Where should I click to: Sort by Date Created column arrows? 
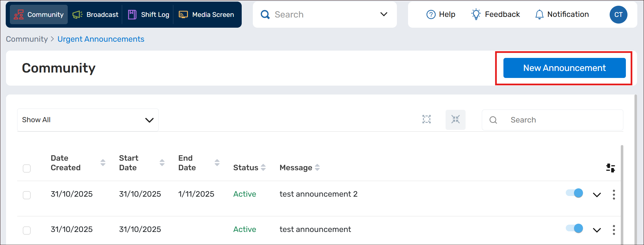tap(103, 163)
